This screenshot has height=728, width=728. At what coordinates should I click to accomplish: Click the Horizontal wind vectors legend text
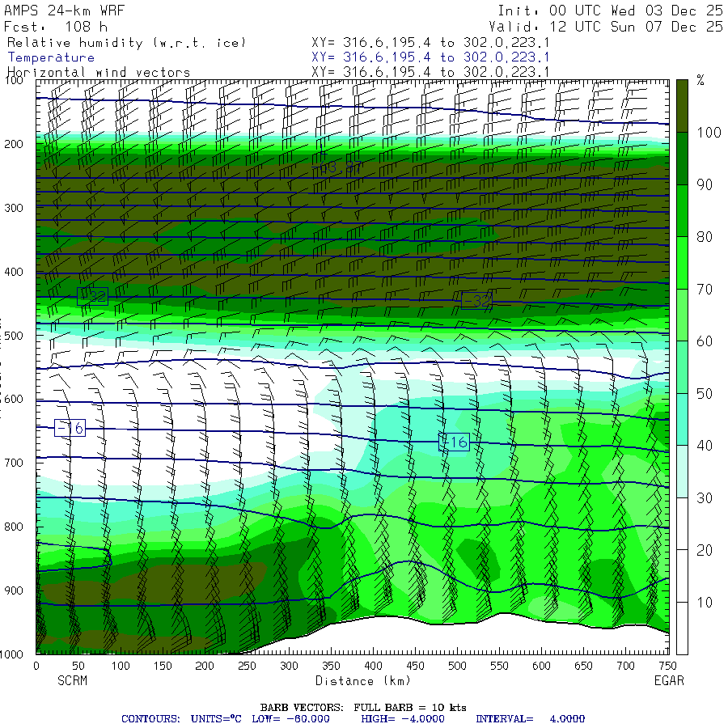(x=99, y=72)
